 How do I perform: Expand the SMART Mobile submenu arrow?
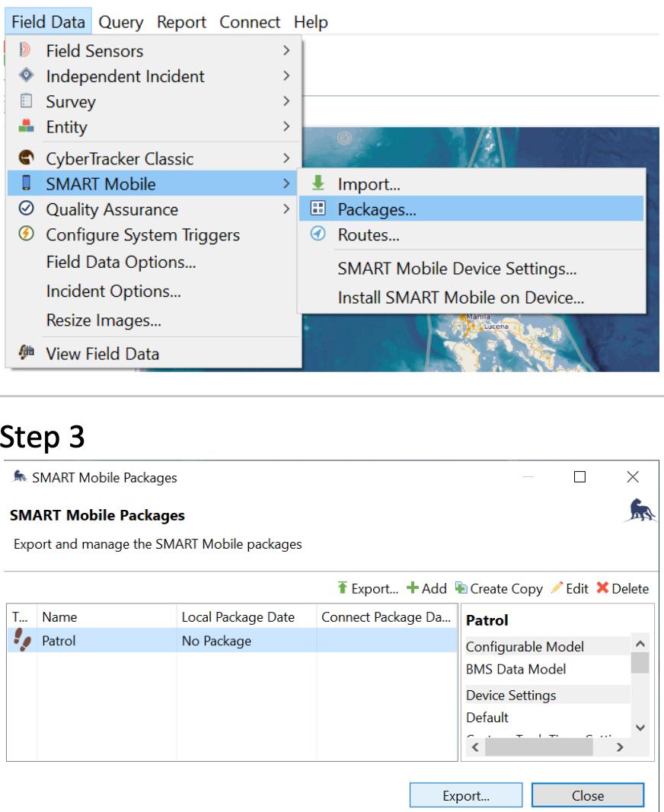(286, 183)
